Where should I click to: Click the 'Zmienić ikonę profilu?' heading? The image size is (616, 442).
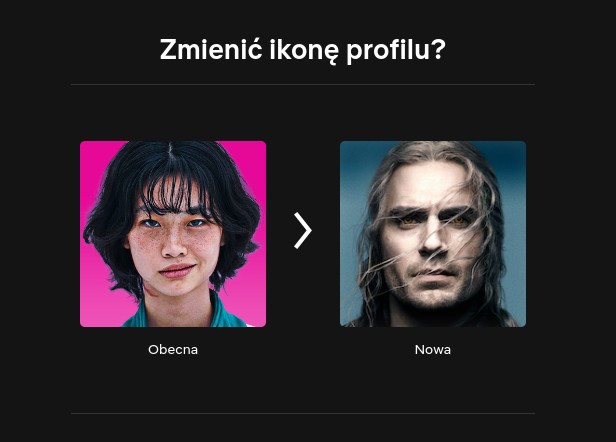(302, 50)
